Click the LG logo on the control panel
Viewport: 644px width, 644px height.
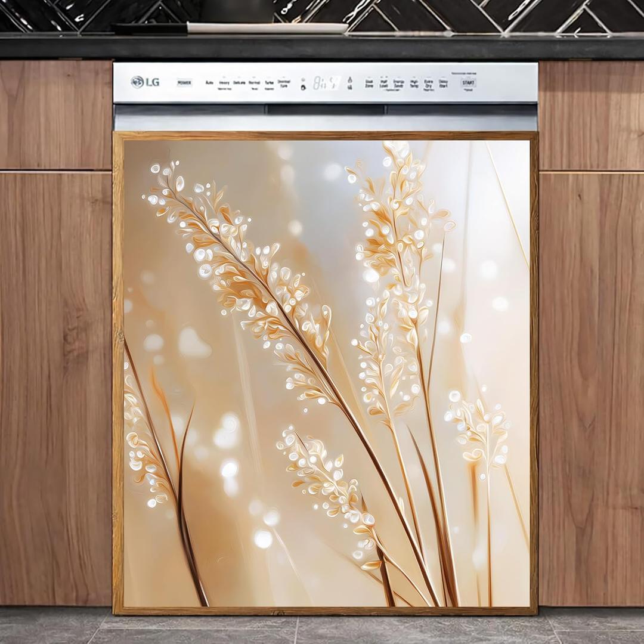pos(145,82)
